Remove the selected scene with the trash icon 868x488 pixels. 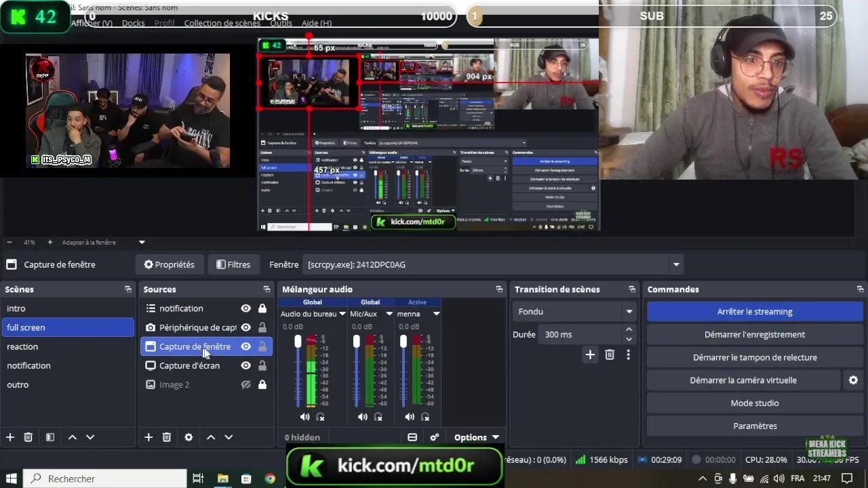tap(28, 437)
